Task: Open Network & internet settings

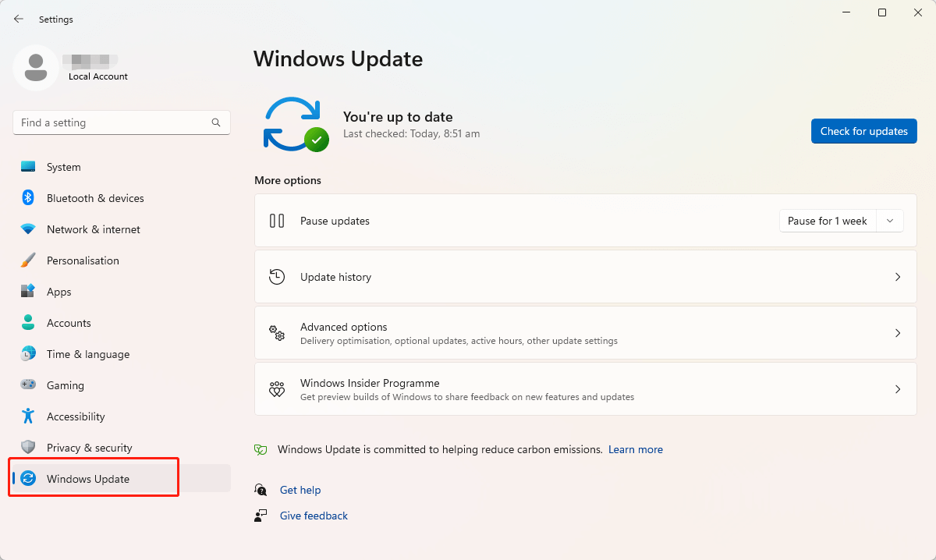Action: pyautogui.click(x=122, y=229)
